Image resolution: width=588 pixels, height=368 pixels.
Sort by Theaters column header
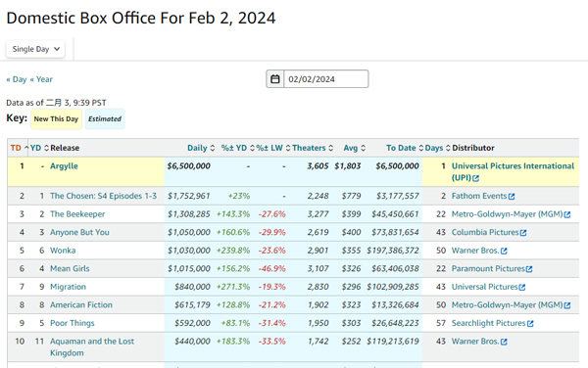[313, 148]
